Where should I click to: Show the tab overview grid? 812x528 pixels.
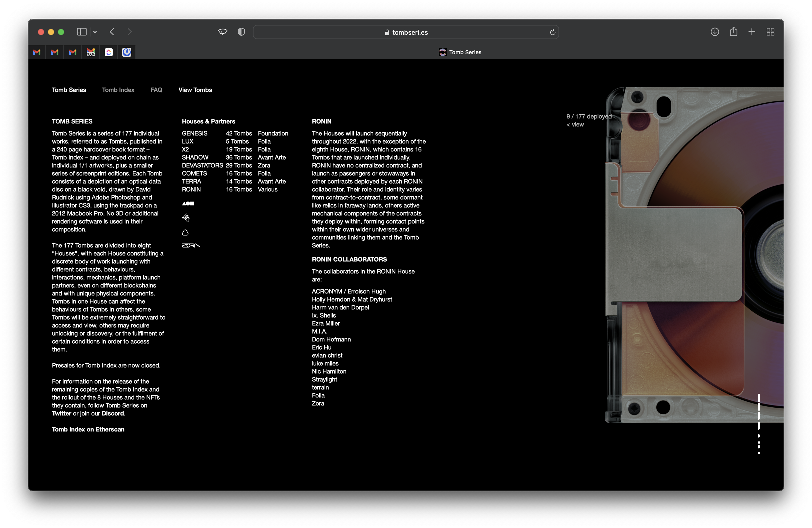[770, 32]
